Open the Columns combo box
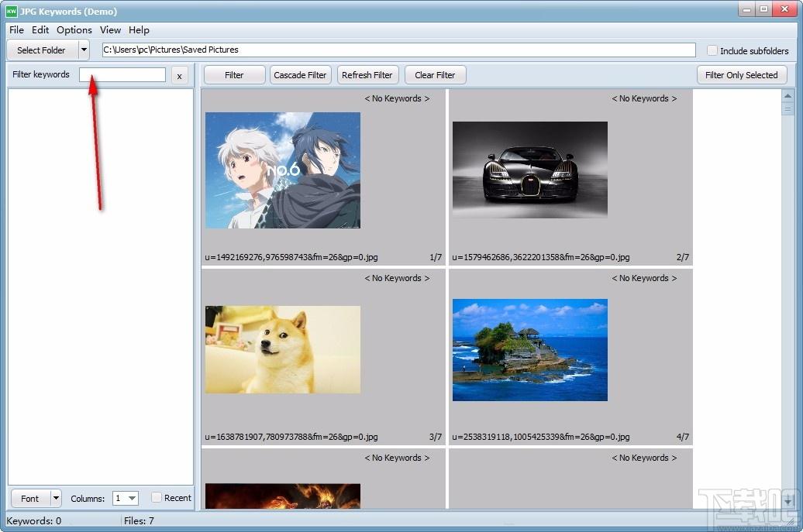803x532 pixels. click(126, 498)
